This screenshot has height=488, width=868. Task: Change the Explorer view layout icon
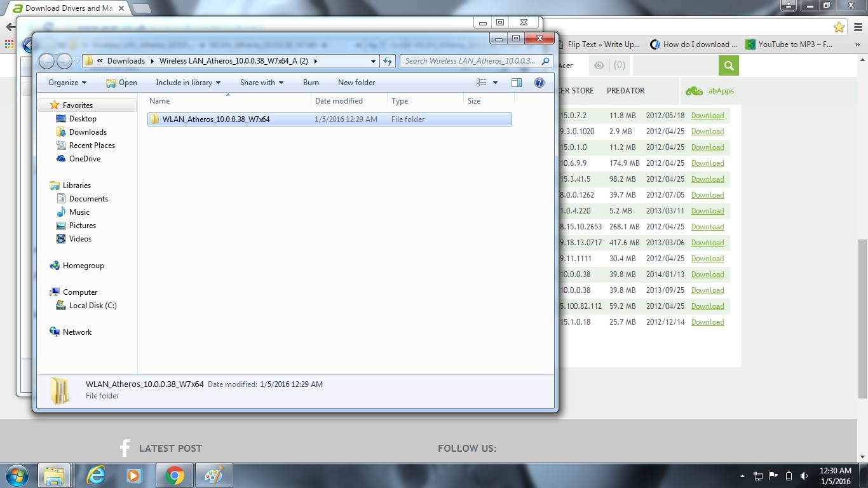coord(482,83)
